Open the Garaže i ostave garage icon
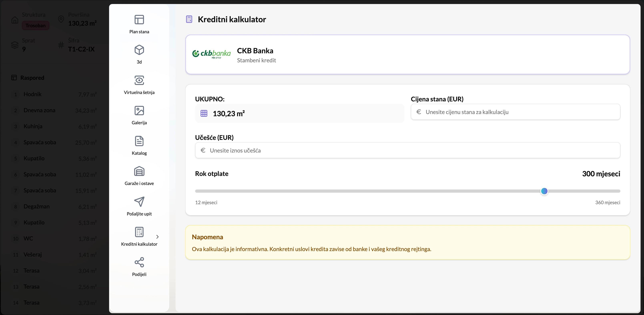Image resolution: width=644 pixels, height=315 pixels. click(139, 171)
